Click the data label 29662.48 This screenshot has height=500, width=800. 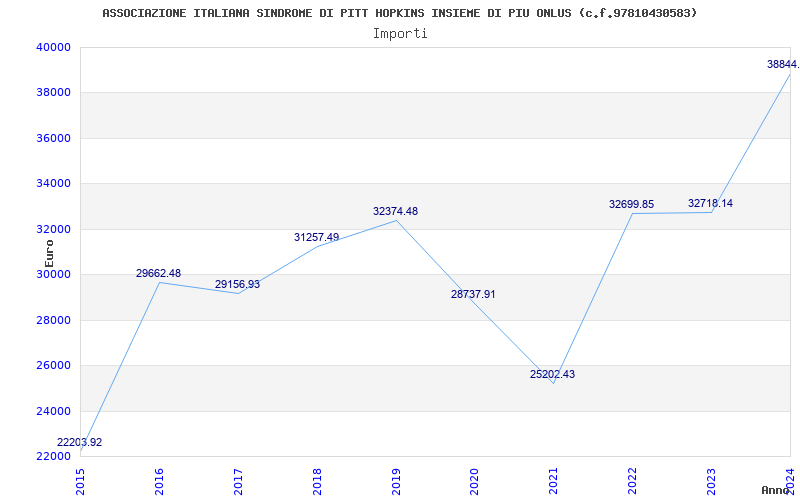[x=158, y=273]
